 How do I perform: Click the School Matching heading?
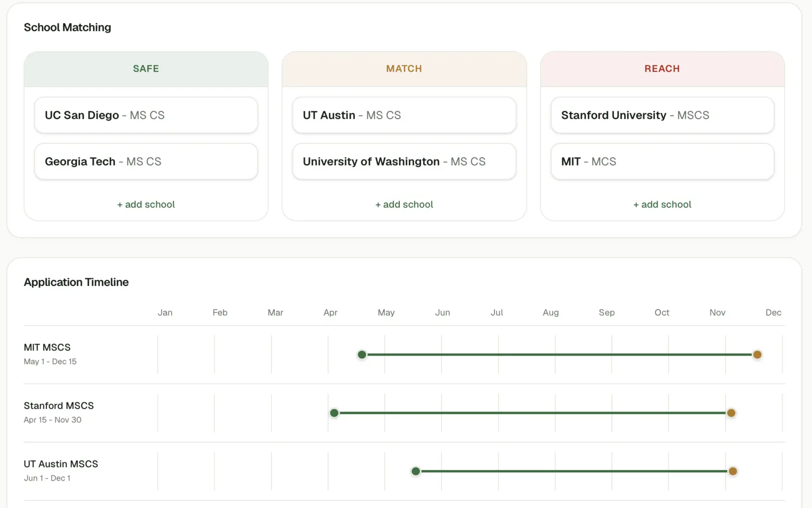click(67, 27)
